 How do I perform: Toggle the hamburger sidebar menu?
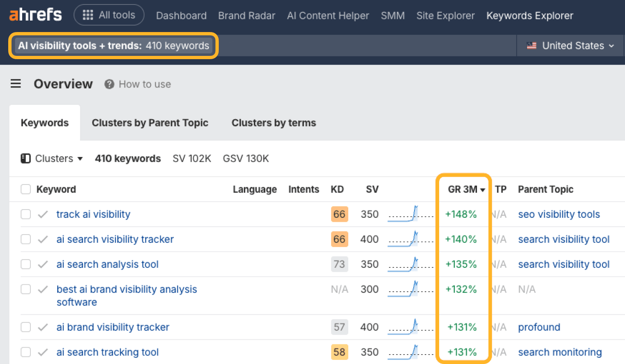click(16, 84)
